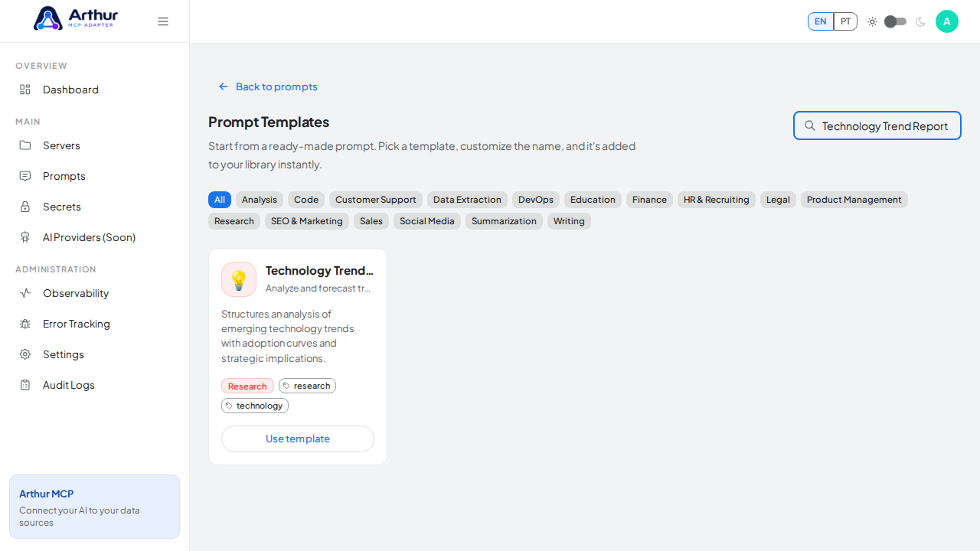Filter by Social Media category
Screen dimensions: 980x551
(427, 221)
